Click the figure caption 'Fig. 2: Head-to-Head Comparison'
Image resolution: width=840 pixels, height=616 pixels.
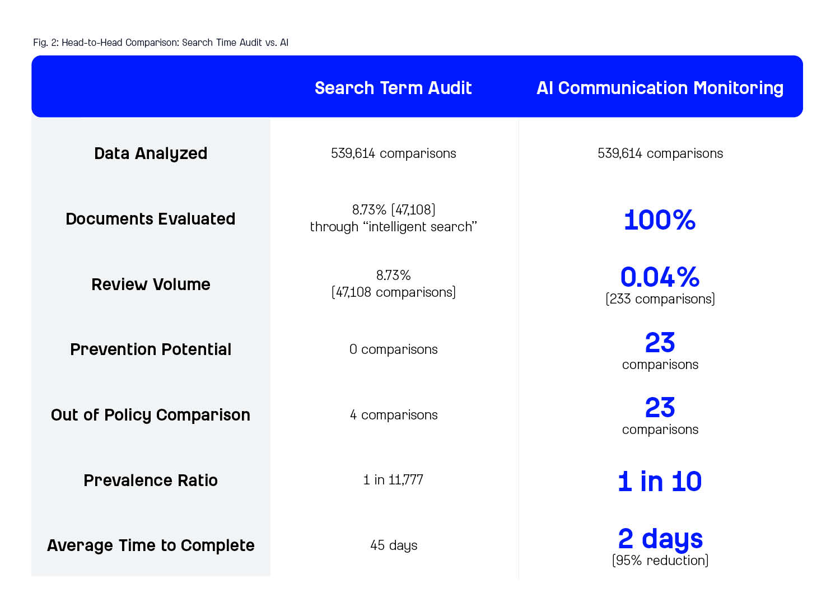click(106, 43)
